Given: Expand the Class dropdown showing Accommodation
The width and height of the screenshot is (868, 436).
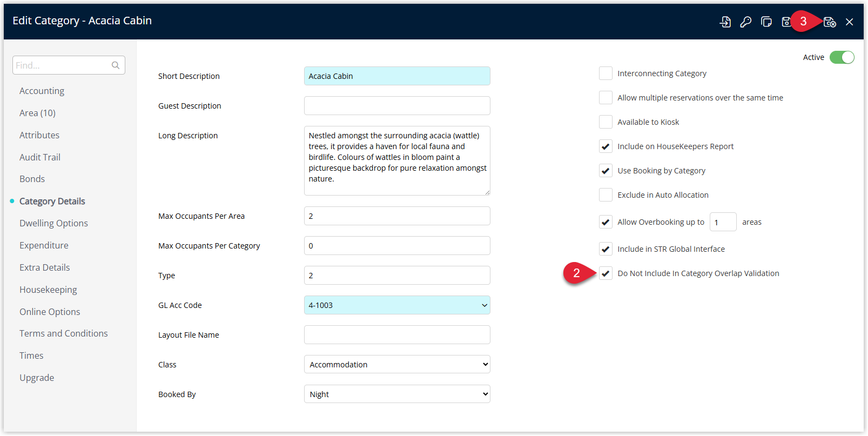Looking at the screenshot, I should [x=397, y=365].
